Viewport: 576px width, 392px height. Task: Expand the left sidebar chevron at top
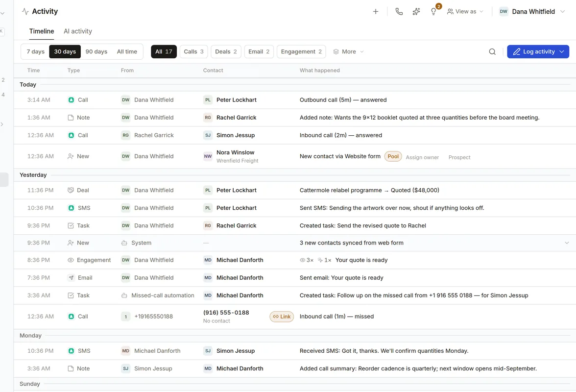point(2,14)
